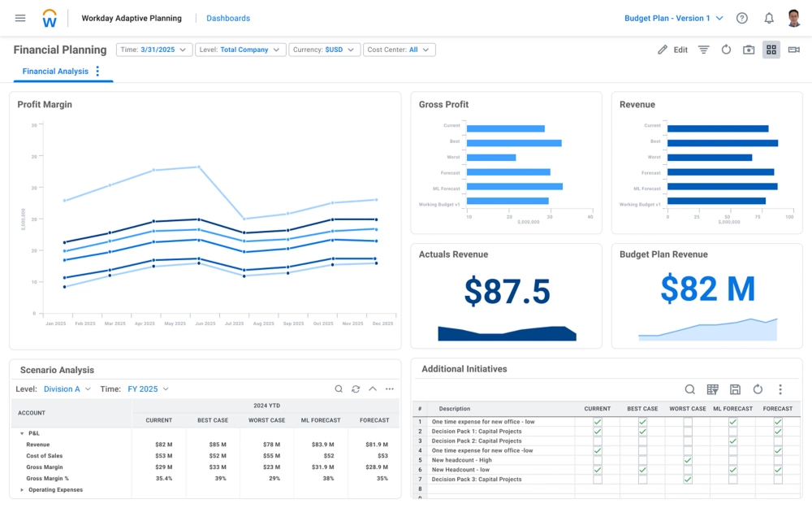
Task: Expand the Operating Expenses row
Action: [23, 490]
